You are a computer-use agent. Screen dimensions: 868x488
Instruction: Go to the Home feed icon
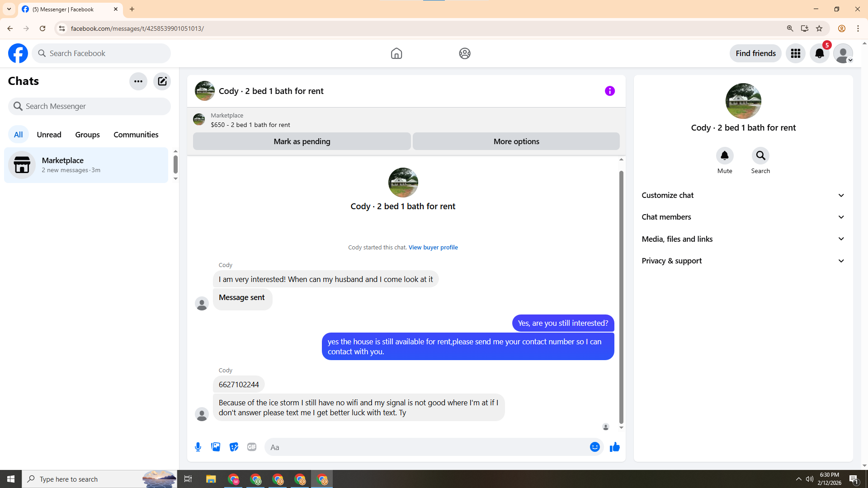(396, 53)
